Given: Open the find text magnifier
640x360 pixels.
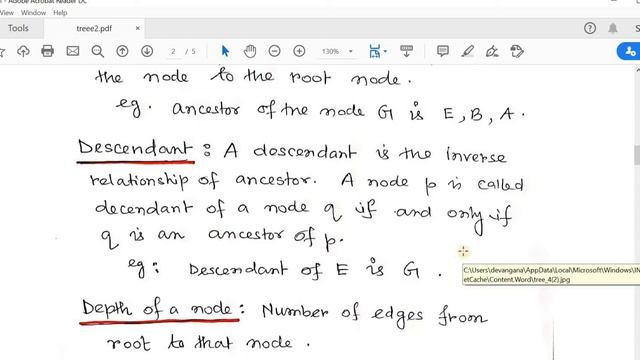Looking at the screenshot, I should click(x=98, y=51).
